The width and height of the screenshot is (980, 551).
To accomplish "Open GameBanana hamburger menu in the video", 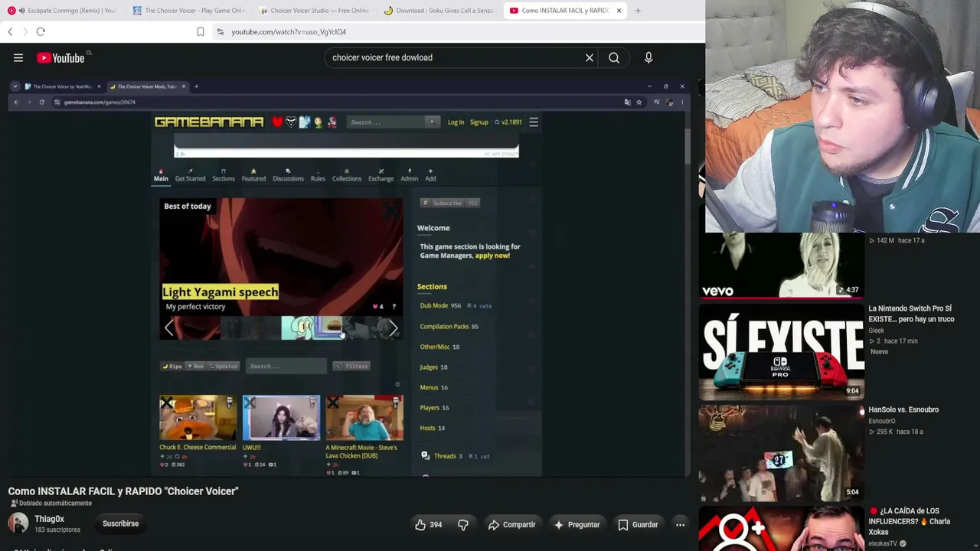I will click(534, 122).
